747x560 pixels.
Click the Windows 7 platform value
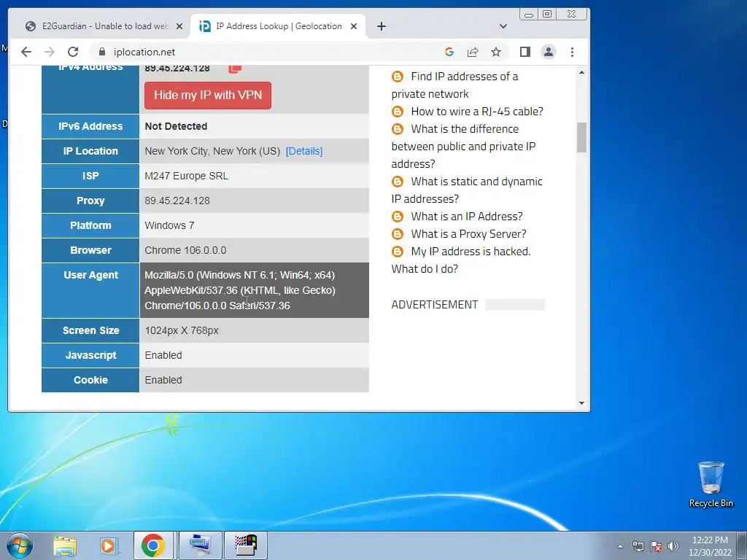pos(169,225)
